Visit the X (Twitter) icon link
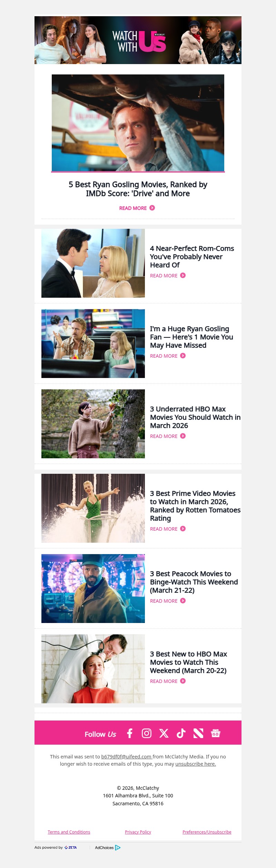The image size is (276, 868). coord(164,733)
